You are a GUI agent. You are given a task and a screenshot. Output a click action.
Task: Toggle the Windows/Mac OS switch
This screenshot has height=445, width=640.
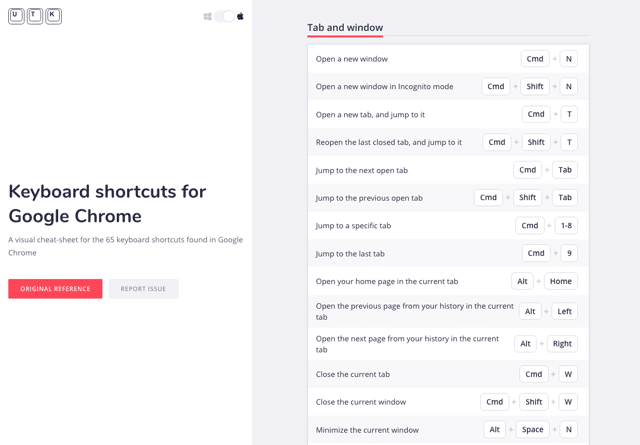[x=224, y=17]
